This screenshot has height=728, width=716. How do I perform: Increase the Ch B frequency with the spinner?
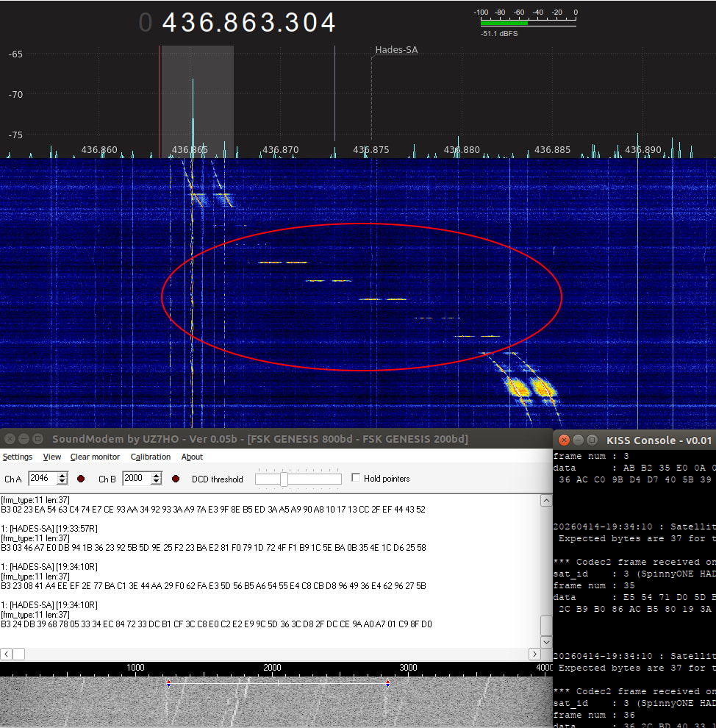pos(157,475)
